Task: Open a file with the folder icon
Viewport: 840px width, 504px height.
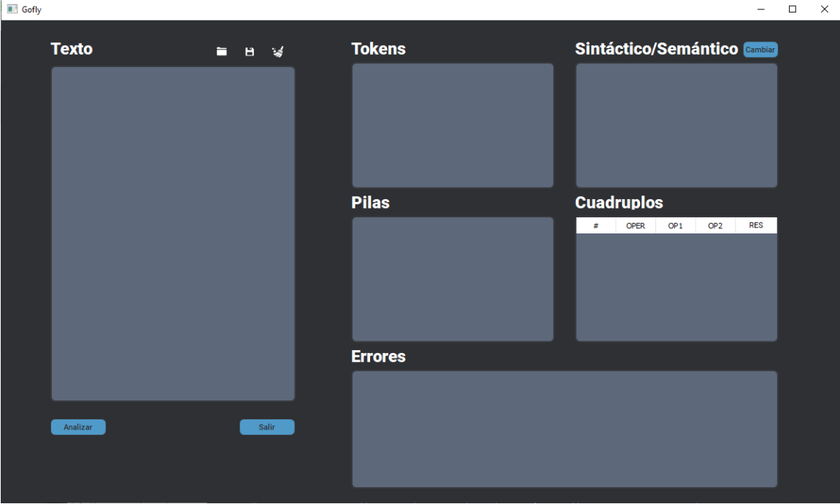Action: click(x=222, y=52)
